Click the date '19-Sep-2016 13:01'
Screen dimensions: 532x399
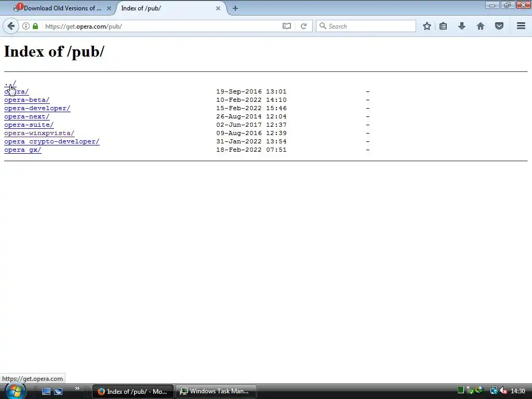pos(251,91)
